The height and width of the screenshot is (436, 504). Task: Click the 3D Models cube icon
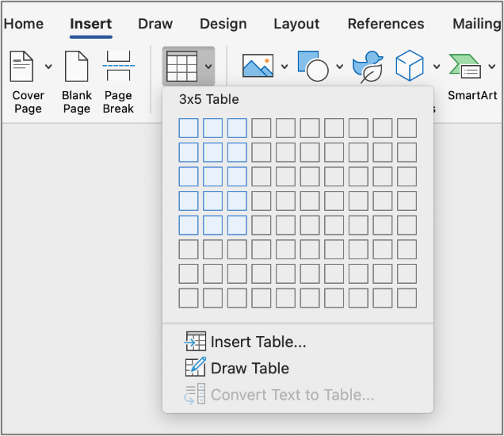click(x=410, y=65)
